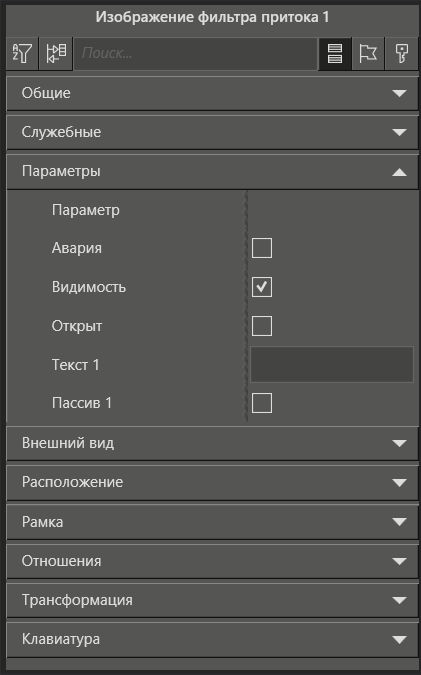Image resolution: width=421 pixels, height=675 pixels.
Task: Expand the Внешний вид section
Action: pyautogui.click(x=212, y=443)
